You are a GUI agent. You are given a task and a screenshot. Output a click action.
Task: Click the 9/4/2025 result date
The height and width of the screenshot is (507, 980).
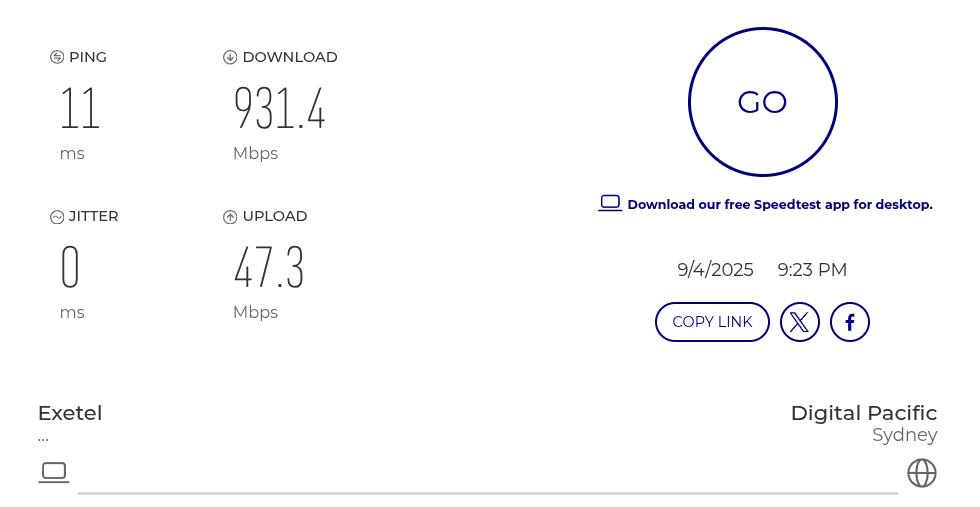716,270
